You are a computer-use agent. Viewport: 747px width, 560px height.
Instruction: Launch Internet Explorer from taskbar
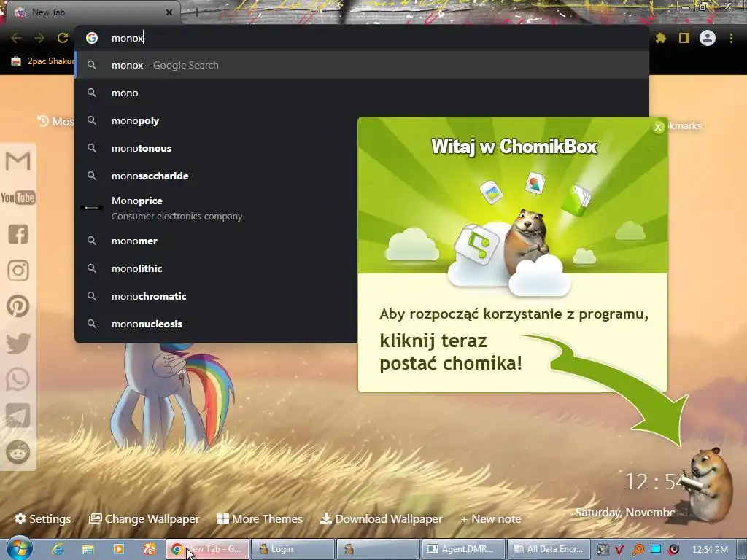pyautogui.click(x=57, y=549)
